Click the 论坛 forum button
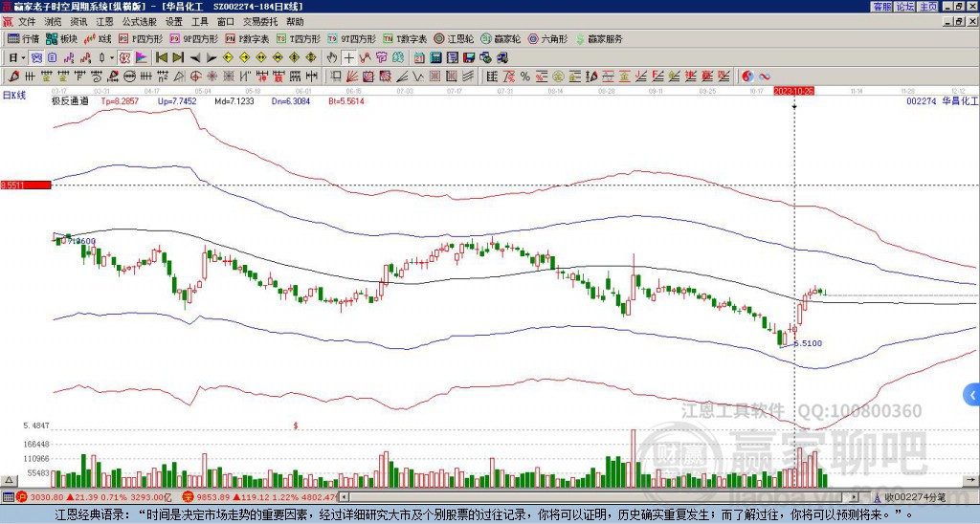 point(905,7)
